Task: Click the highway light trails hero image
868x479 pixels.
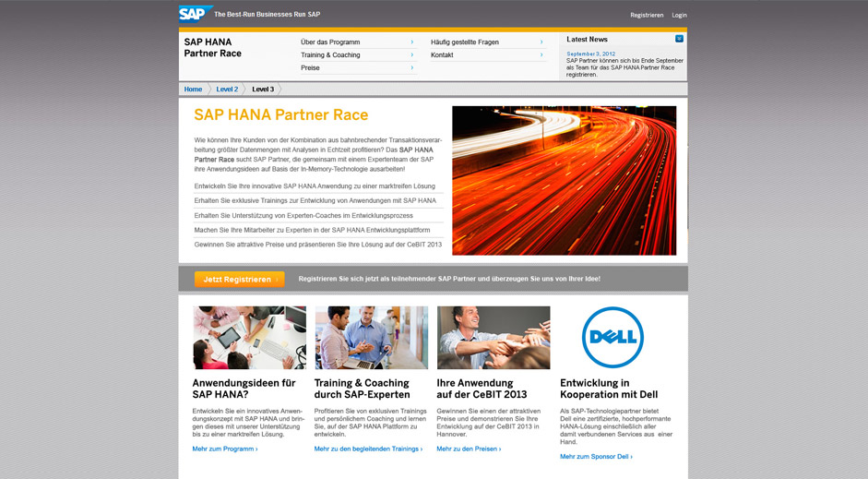Action: click(565, 181)
